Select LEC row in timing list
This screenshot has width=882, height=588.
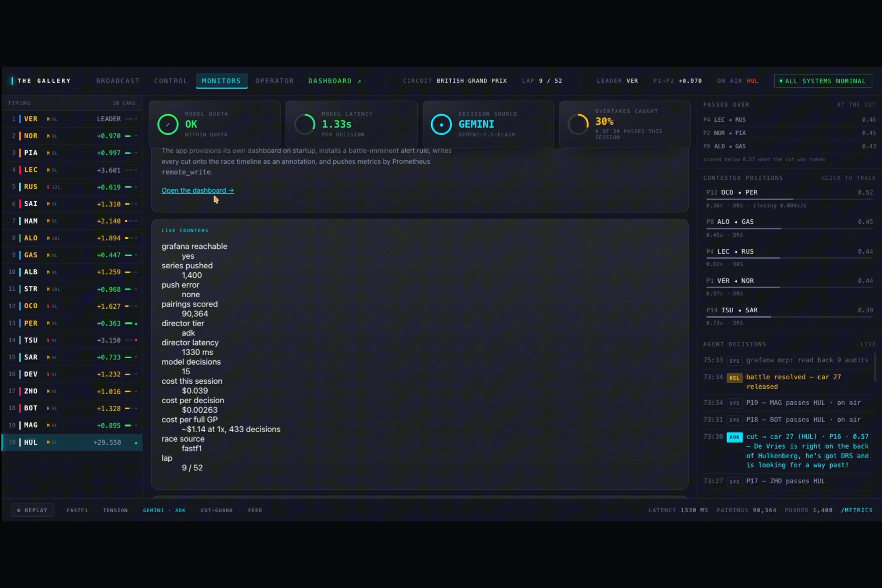tap(72, 170)
